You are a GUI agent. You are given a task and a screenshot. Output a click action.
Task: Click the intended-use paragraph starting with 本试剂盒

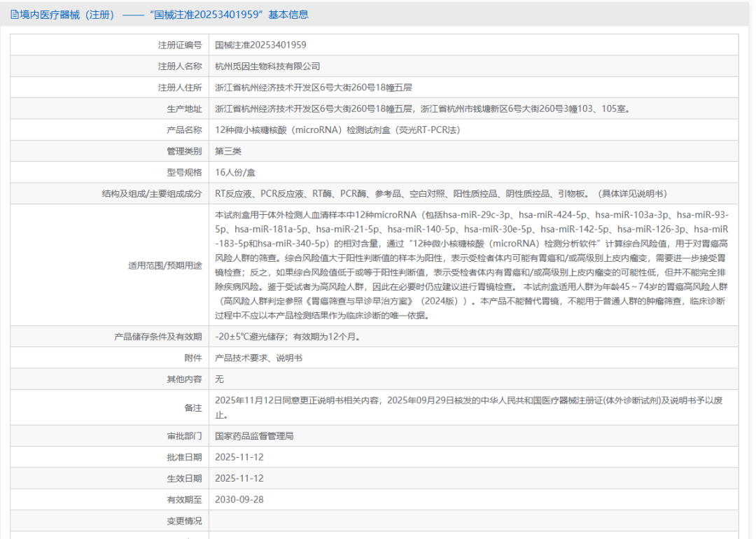point(470,265)
